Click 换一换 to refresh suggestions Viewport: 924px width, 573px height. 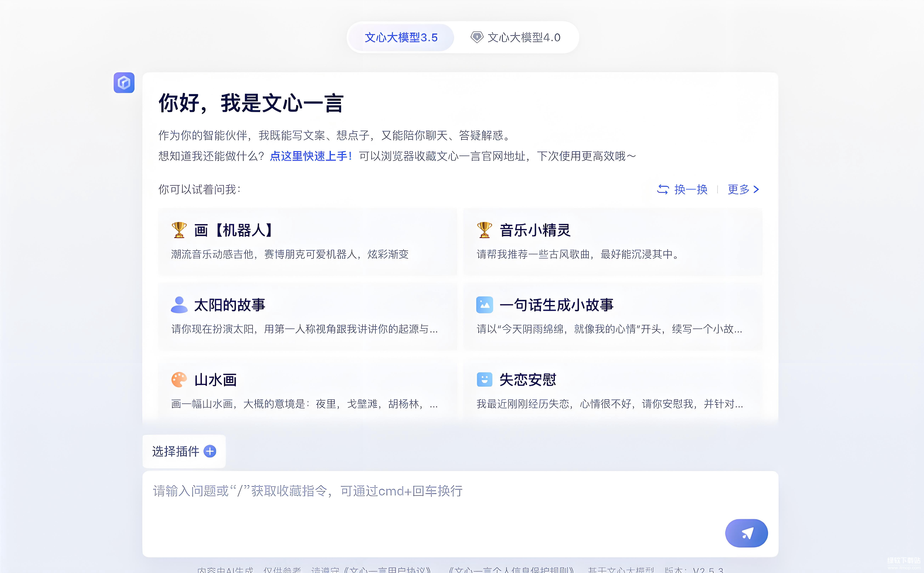[x=682, y=189]
